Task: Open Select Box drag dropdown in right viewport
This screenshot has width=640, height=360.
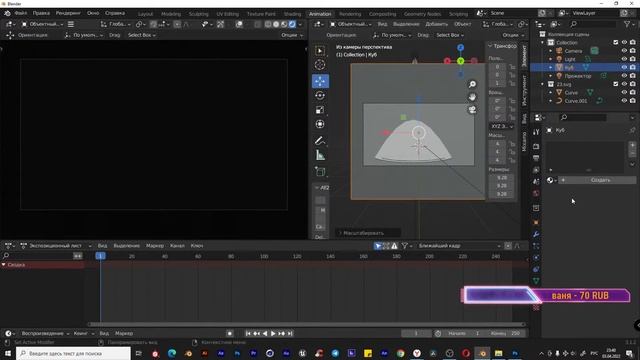Action: pyautogui.click(x=450, y=35)
